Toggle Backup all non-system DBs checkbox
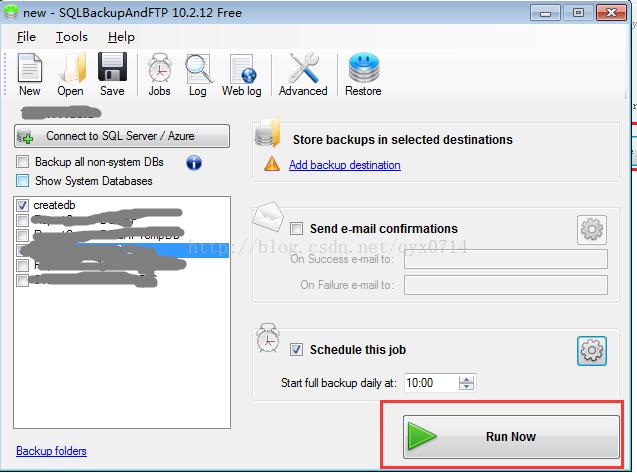Viewport: 637px width, 473px height. [x=22, y=162]
